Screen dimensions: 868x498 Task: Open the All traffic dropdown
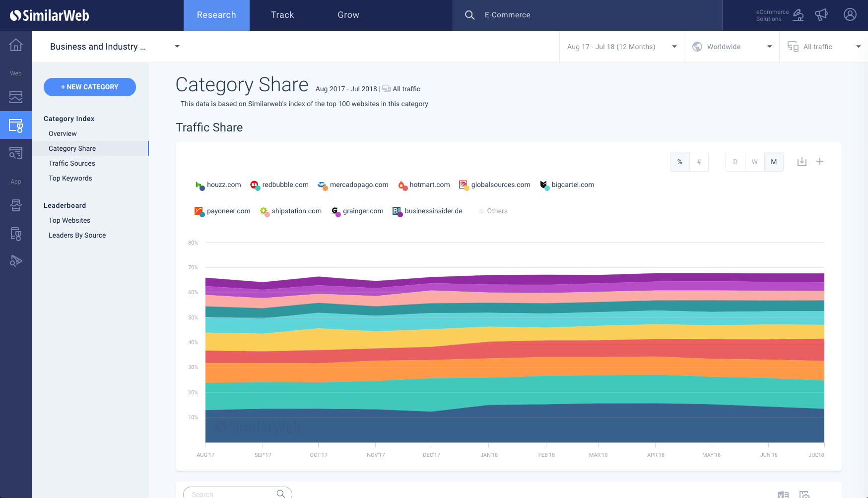[824, 47]
